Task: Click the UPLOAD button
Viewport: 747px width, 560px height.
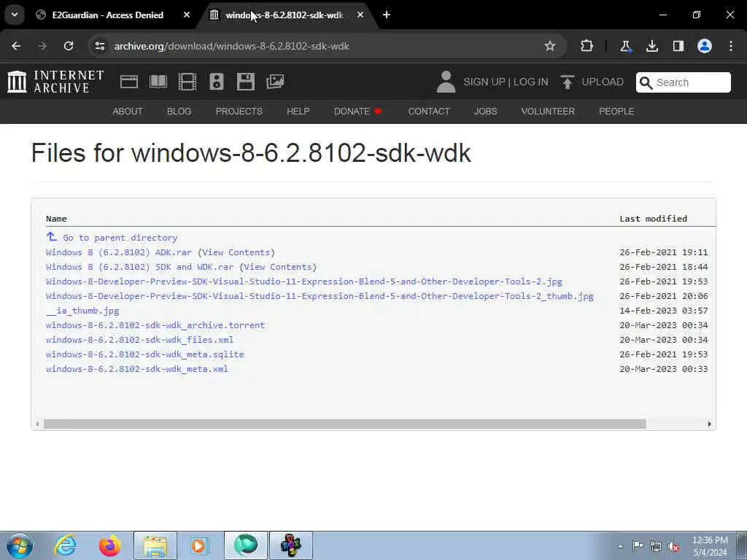Action: pos(592,82)
